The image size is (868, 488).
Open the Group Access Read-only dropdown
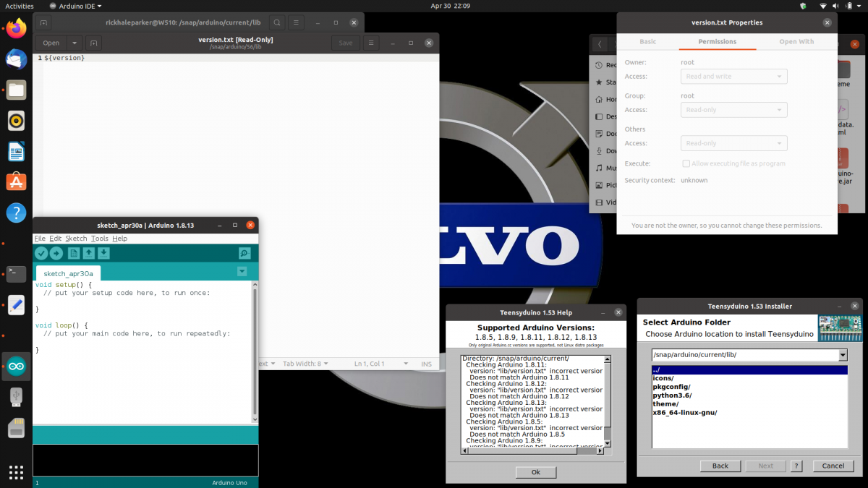733,109
